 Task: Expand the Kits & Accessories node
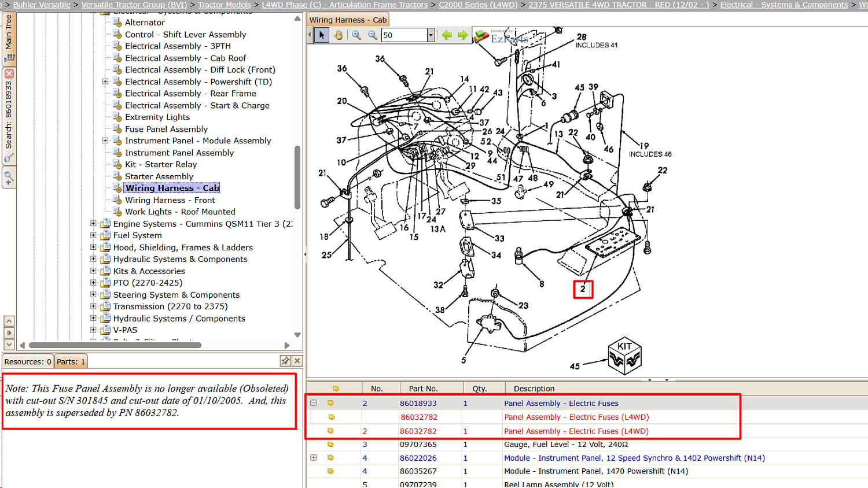tap(93, 271)
